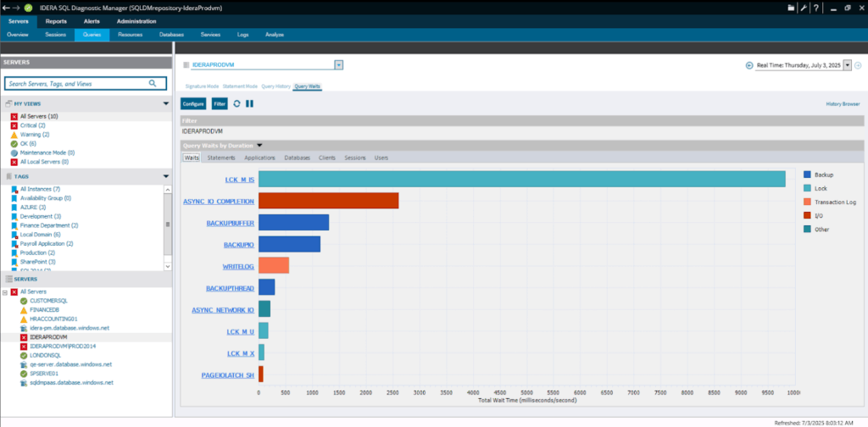Image resolution: width=868 pixels, height=427 pixels.
Task: Click the Tags list scroll down arrow
Action: click(x=168, y=267)
